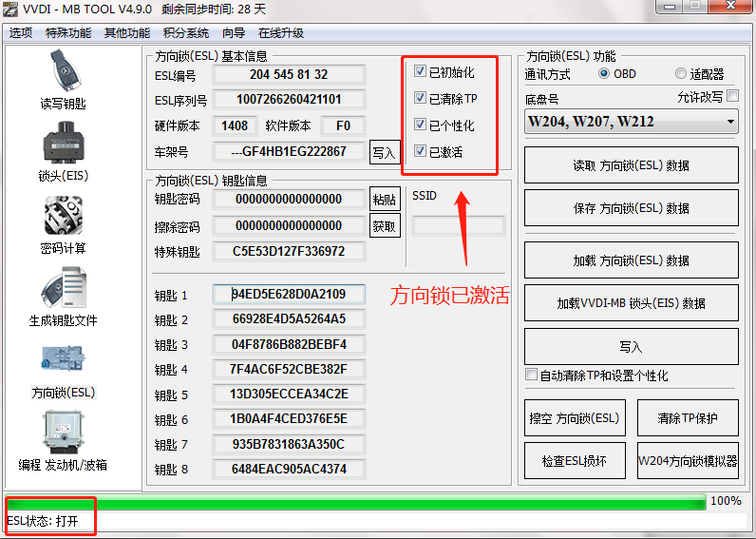Screen dimensions: 756x539
Task: Click the 车架号 VIN field
Action: 289,151
